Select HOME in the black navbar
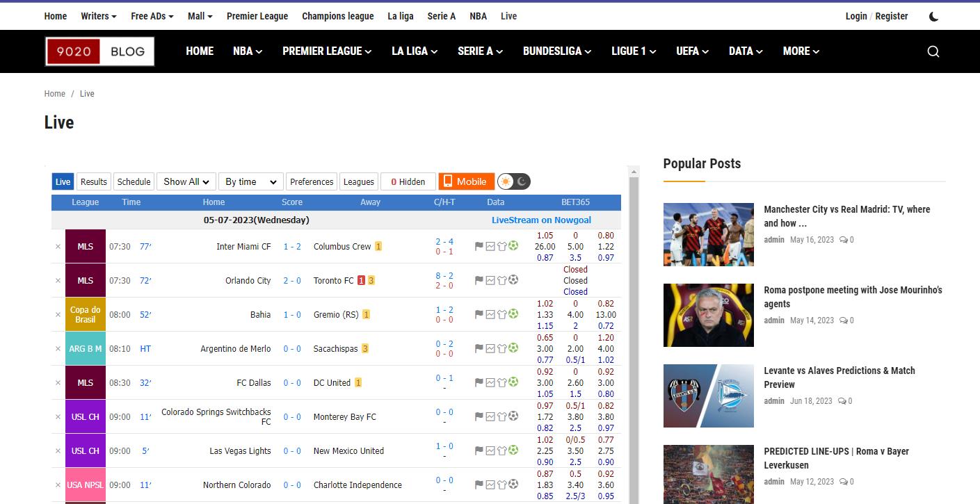 pos(200,51)
